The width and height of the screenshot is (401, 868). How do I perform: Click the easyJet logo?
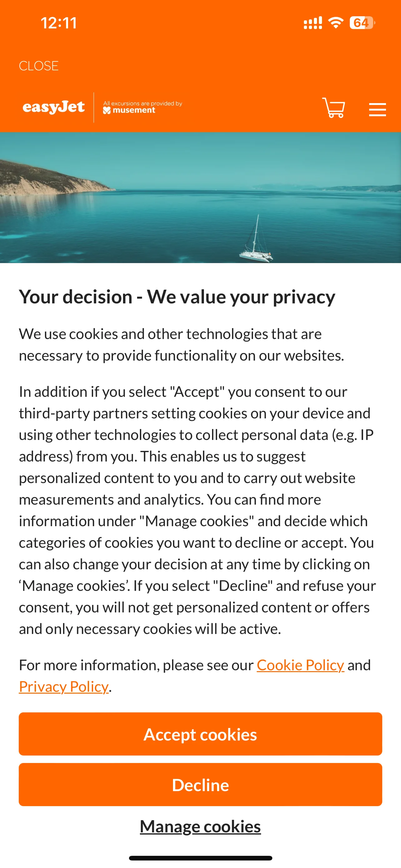(x=53, y=107)
